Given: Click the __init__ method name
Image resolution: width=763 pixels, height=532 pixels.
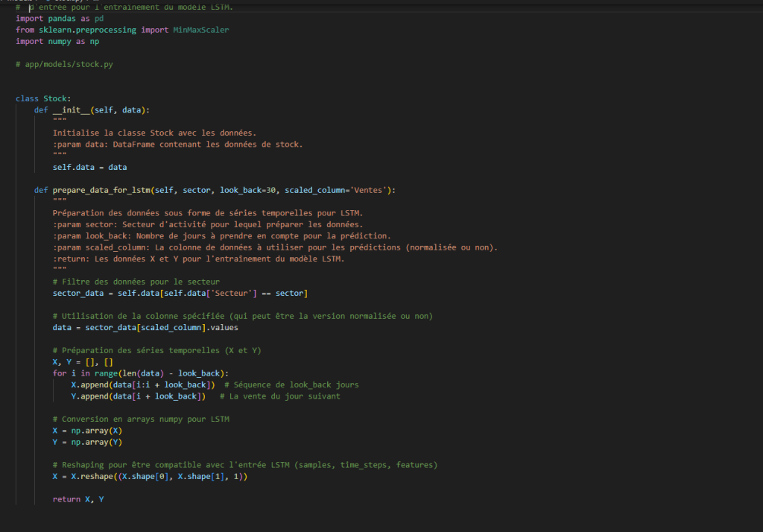Looking at the screenshot, I should click(x=66, y=110).
